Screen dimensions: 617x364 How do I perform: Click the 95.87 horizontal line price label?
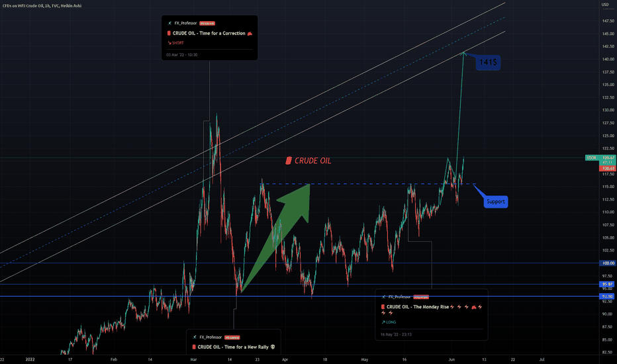(608, 284)
